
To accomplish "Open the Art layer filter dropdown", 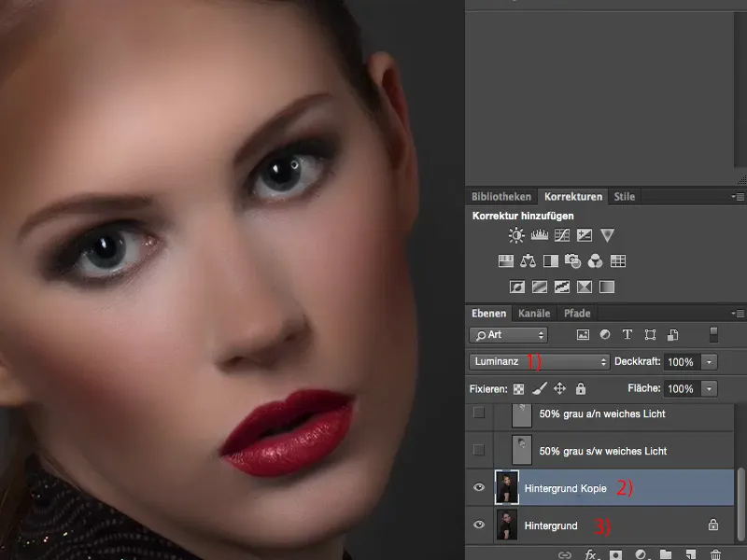I will click(x=509, y=335).
